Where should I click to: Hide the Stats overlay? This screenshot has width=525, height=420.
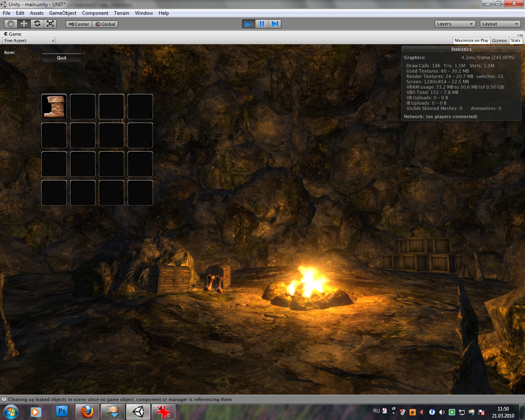pyautogui.click(x=516, y=41)
